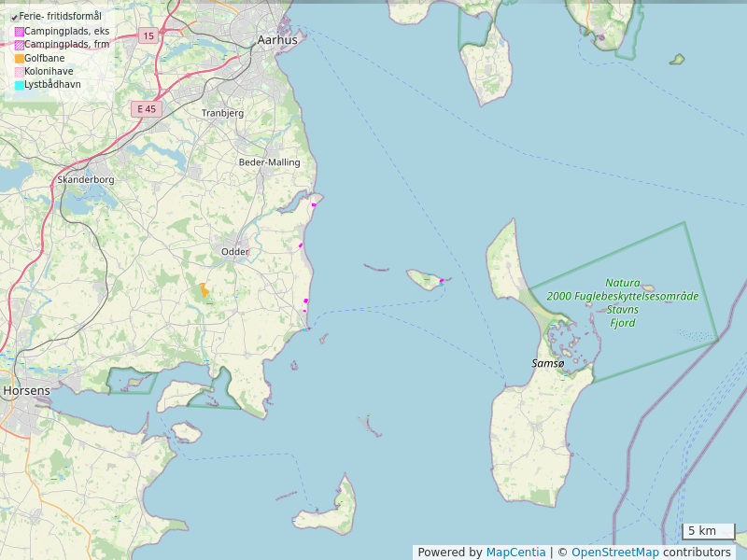The width and height of the screenshot is (747, 560).
Task: Click the orange golf course area near Odder
Action: pos(204,291)
